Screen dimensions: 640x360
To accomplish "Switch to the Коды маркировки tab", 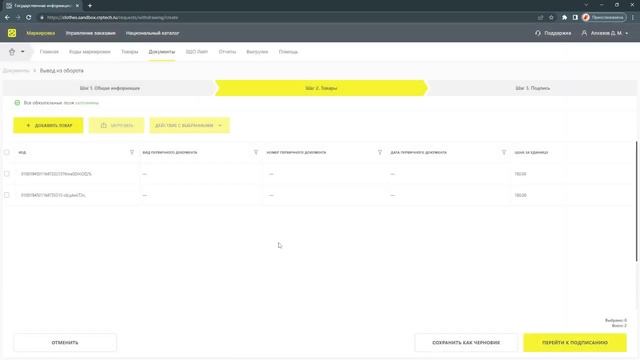I will (90, 52).
